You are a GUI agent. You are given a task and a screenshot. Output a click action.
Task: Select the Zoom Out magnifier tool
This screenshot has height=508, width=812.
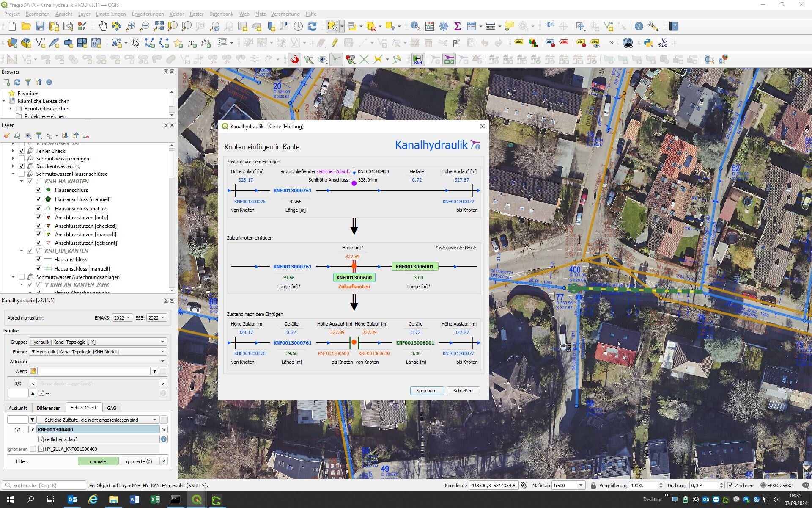pyautogui.click(x=145, y=26)
